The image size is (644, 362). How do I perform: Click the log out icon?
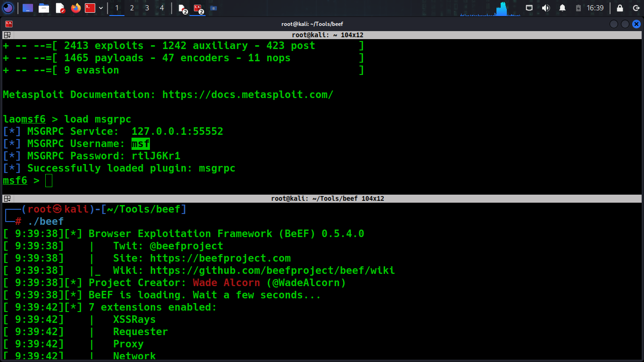[x=636, y=8]
